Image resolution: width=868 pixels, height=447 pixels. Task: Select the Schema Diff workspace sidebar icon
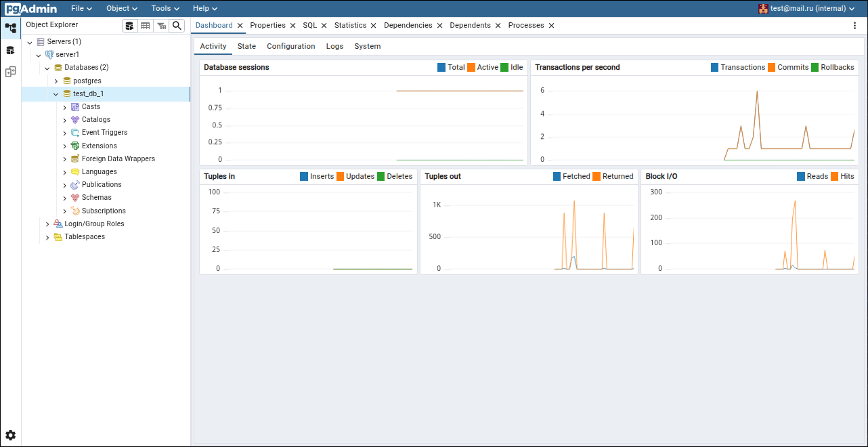pyautogui.click(x=10, y=72)
